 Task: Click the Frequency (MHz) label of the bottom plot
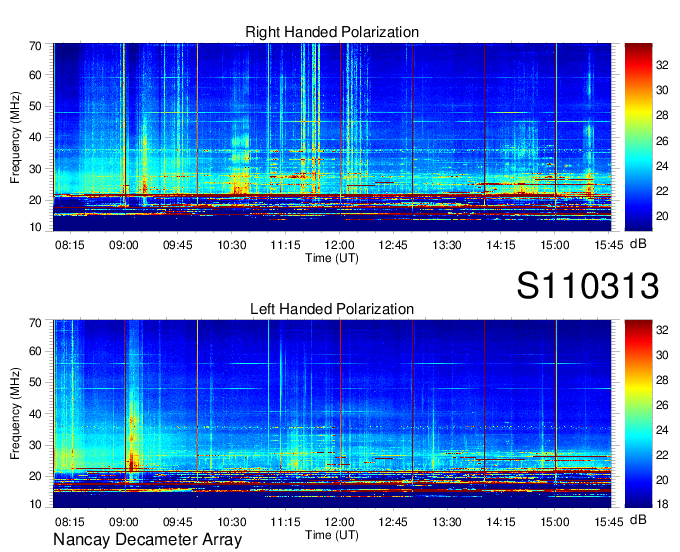(15, 414)
